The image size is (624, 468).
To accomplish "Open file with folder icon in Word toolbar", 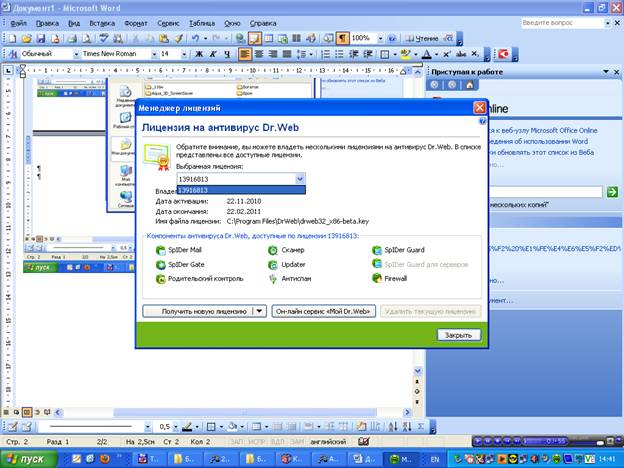I will 26,39.
